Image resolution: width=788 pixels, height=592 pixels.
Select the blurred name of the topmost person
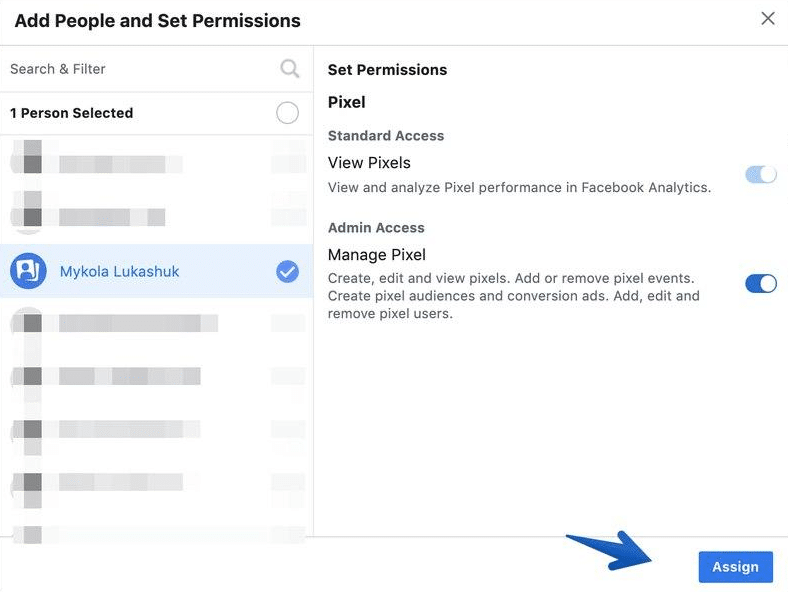pos(111,164)
